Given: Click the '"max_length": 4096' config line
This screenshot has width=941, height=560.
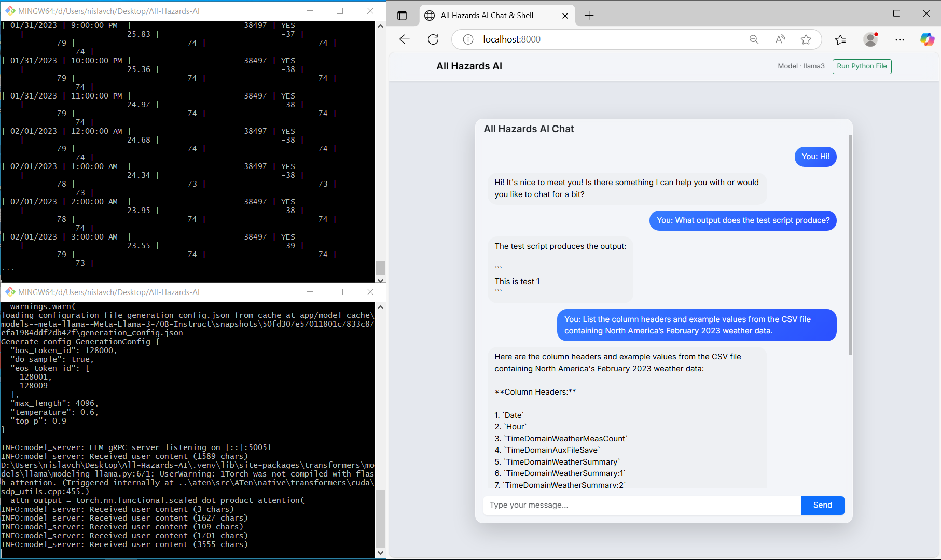Looking at the screenshot, I should coord(54,403).
